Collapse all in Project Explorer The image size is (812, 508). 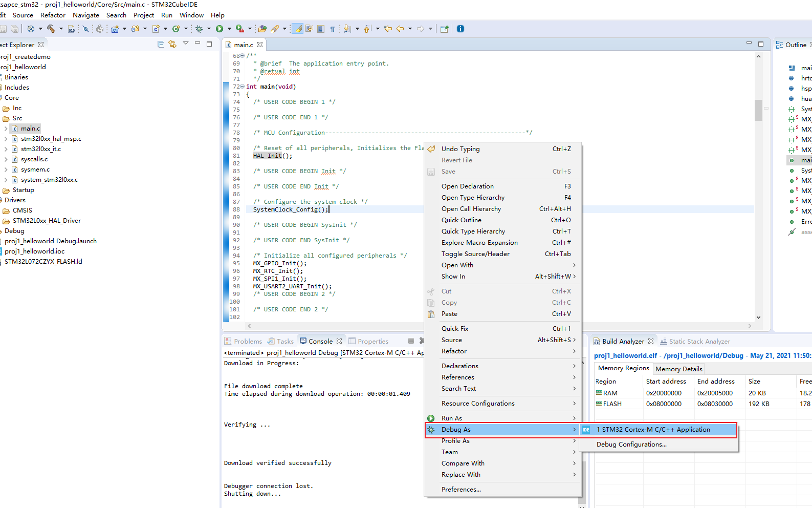161,45
